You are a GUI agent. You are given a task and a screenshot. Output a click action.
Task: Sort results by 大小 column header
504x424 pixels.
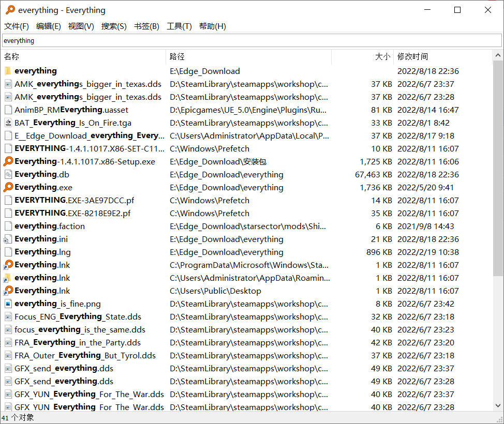click(362, 57)
